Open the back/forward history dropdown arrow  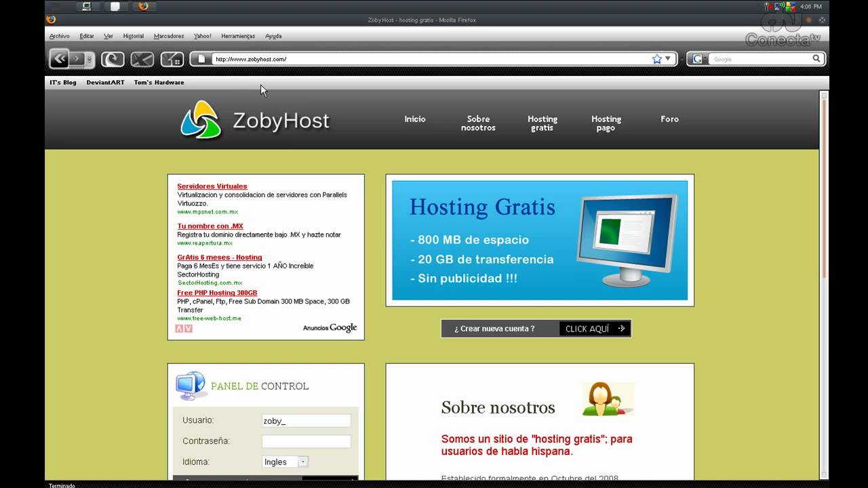[90, 60]
